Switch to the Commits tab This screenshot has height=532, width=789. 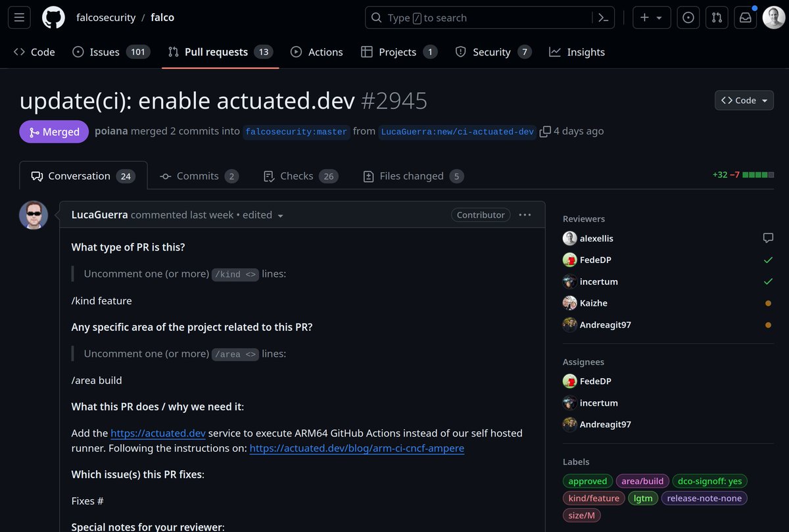click(199, 176)
